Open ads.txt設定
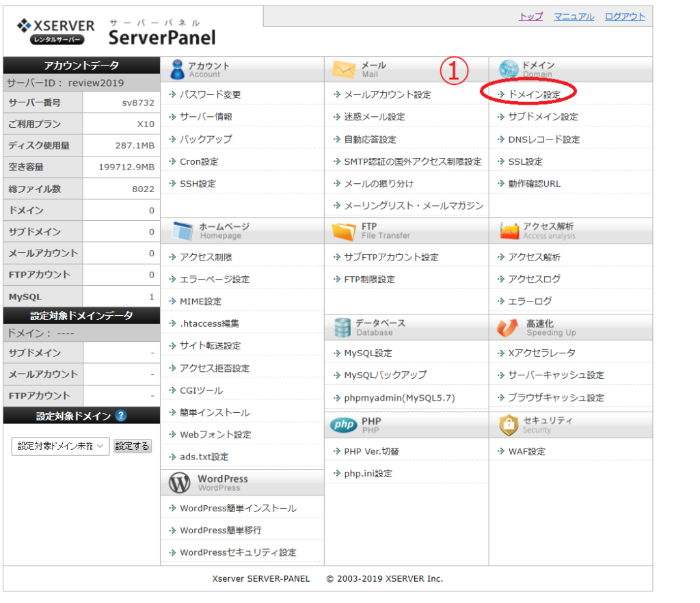The height and width of the screenshot is (603, 700). [x=204, y=457]
